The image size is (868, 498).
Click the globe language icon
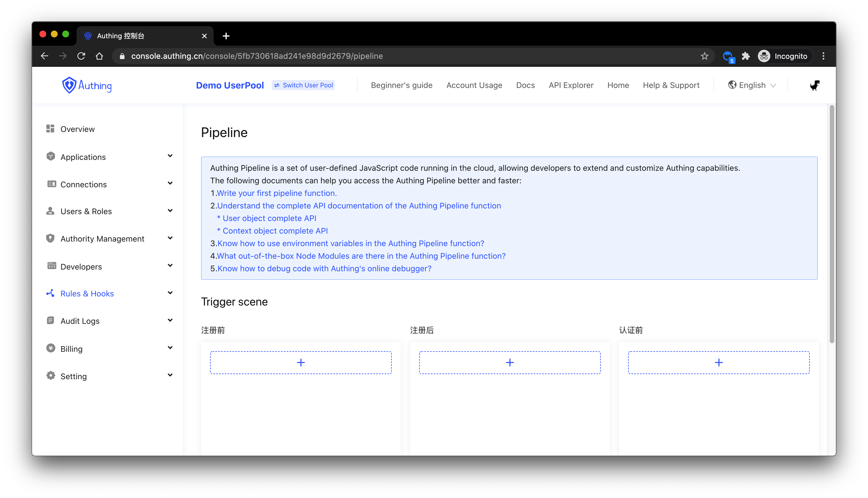pyautogui.click(x=732, y=85)
